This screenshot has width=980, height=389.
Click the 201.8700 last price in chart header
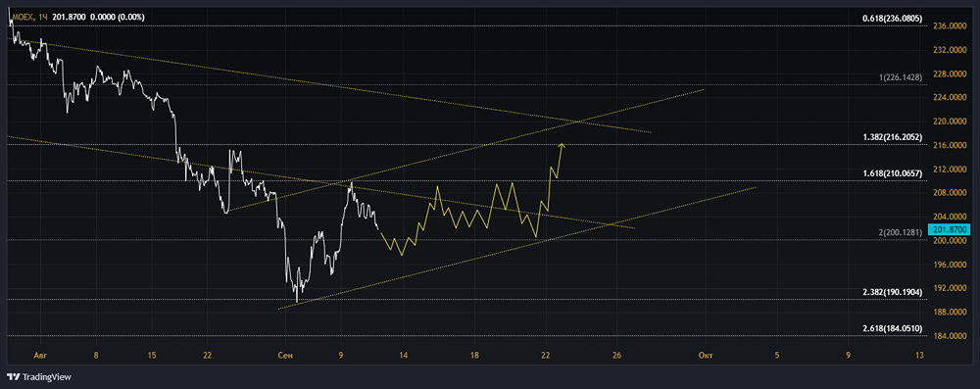click(x=70, y=17)
